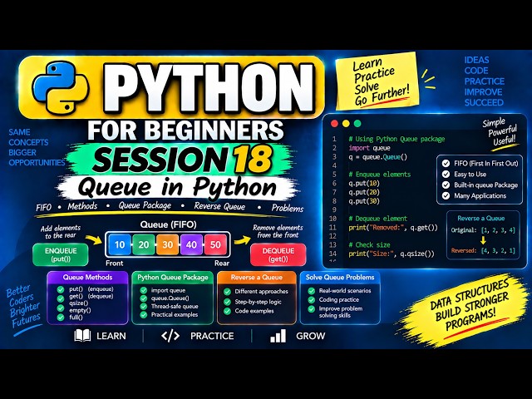Click the word SUCCEED in top-right list
This screenshot has height=399, width=532.
[x=484, y=102]
